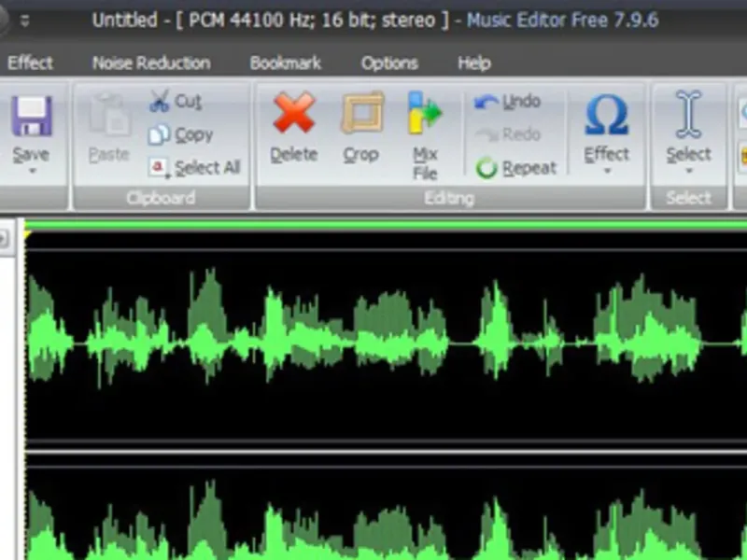Expand the Select tool dropdown arrow

coord(689,171)
